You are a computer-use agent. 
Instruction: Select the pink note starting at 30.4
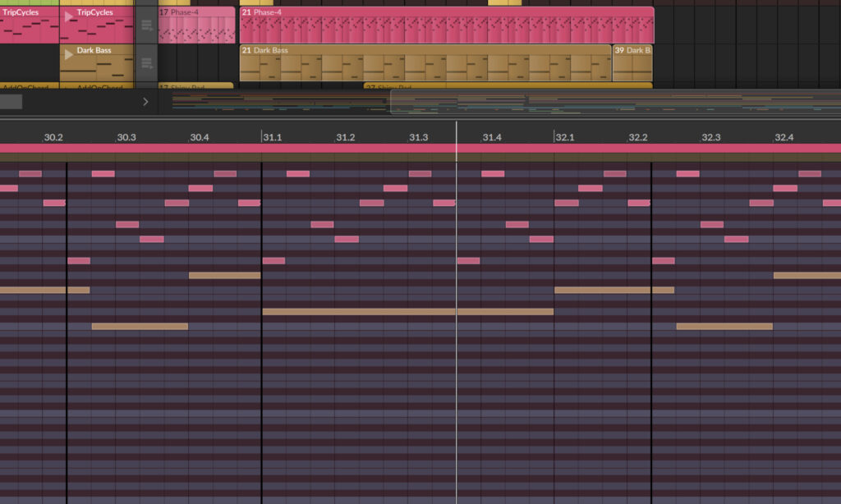pos(200,188)
